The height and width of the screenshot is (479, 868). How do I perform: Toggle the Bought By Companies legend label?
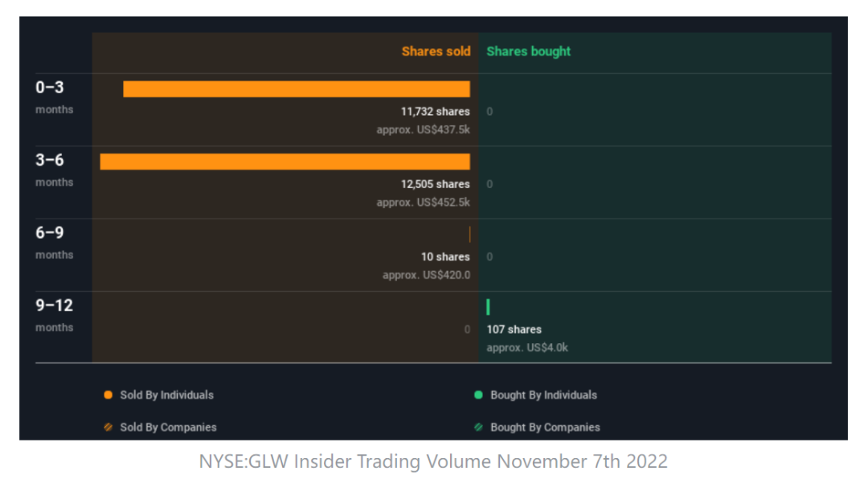(x=545, y=428)
